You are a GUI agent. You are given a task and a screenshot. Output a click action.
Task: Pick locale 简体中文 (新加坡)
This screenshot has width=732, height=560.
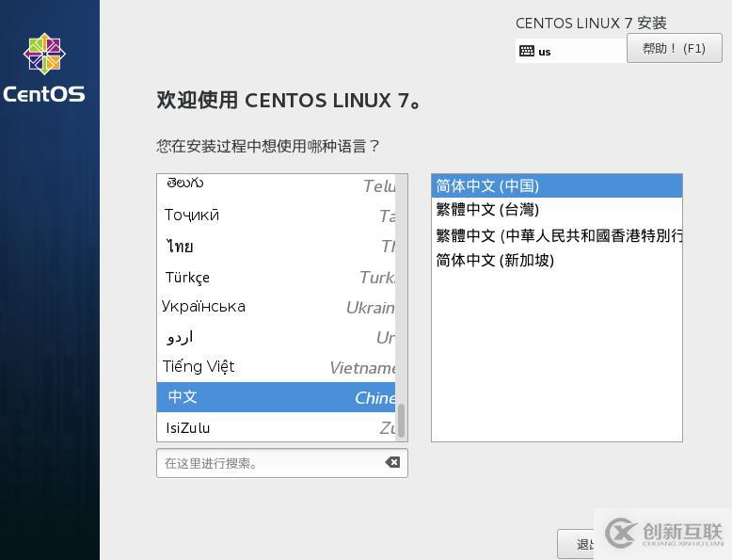click(x=556, y=260)
